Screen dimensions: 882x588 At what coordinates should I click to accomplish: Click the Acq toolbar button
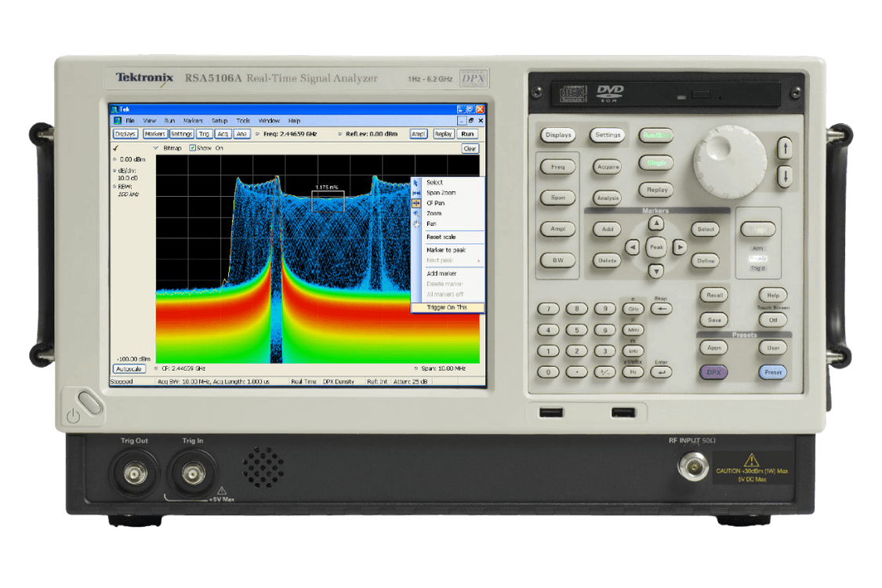223,134
